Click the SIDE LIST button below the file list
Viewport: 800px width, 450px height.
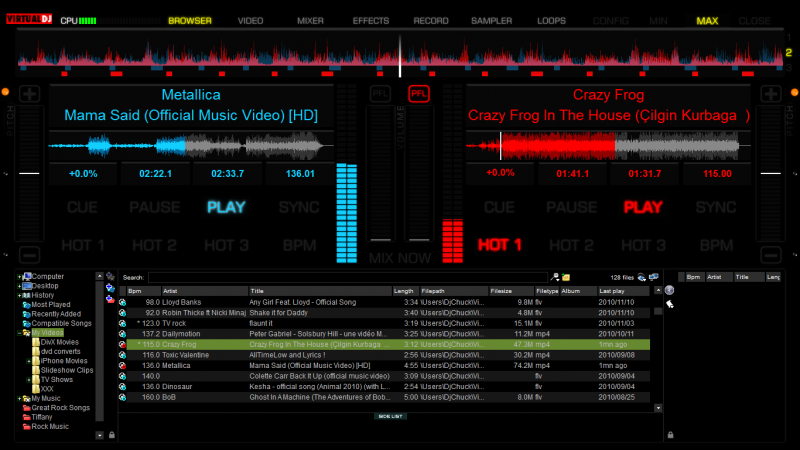pos(390,416)
